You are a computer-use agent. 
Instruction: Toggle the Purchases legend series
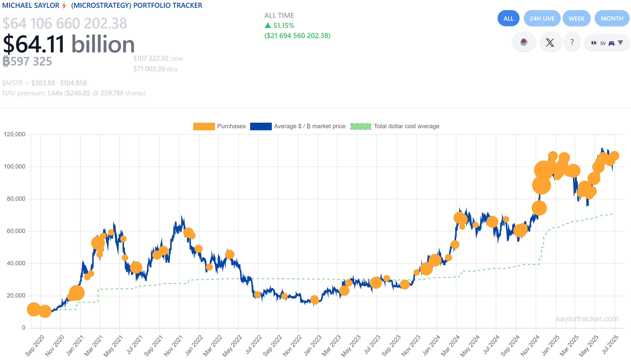coord(219,126)
